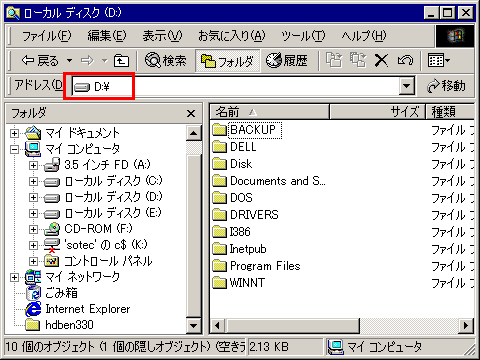Expand the ローカル ディスク (E:) node
Image resolution: width=480 pixels, height=360 pixels.
pyautogui.click(x=33, y=213)
